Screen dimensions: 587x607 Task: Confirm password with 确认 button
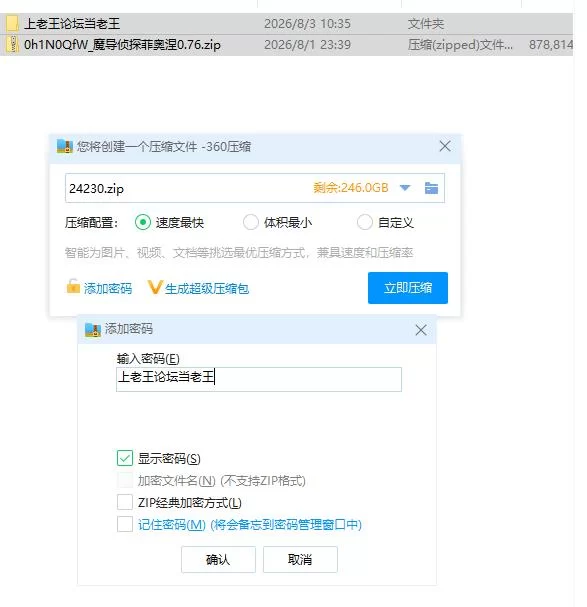click(218, 559)
